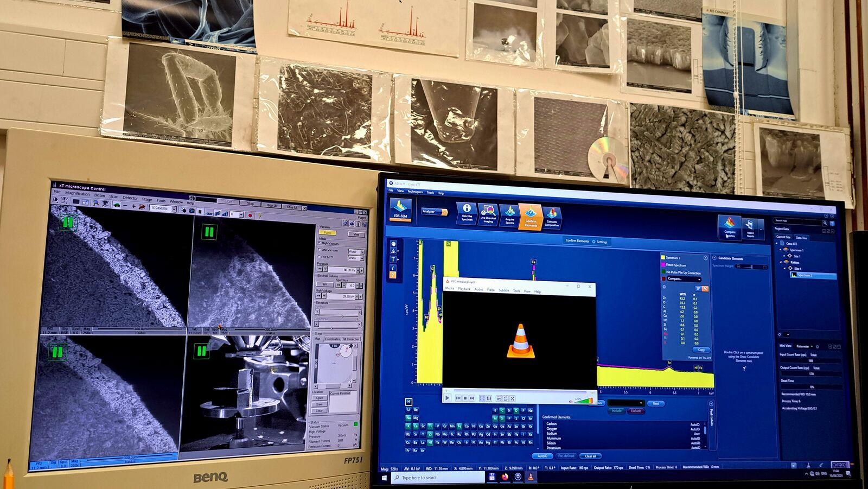Open the 1024x884 resolution dropdown in xT
This screenshot has width=868, height=489.
click(163, 208)
